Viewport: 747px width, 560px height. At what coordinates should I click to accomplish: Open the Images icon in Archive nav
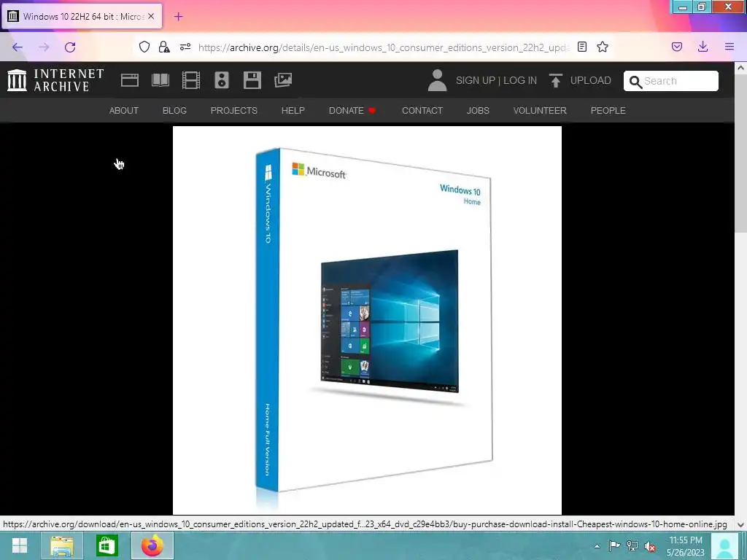point(283,80)
